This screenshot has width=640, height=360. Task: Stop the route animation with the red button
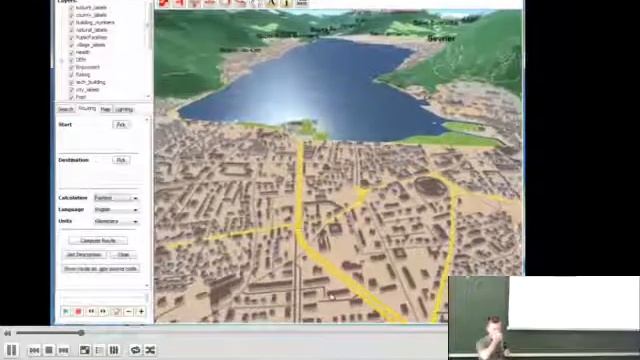[78, 312]
